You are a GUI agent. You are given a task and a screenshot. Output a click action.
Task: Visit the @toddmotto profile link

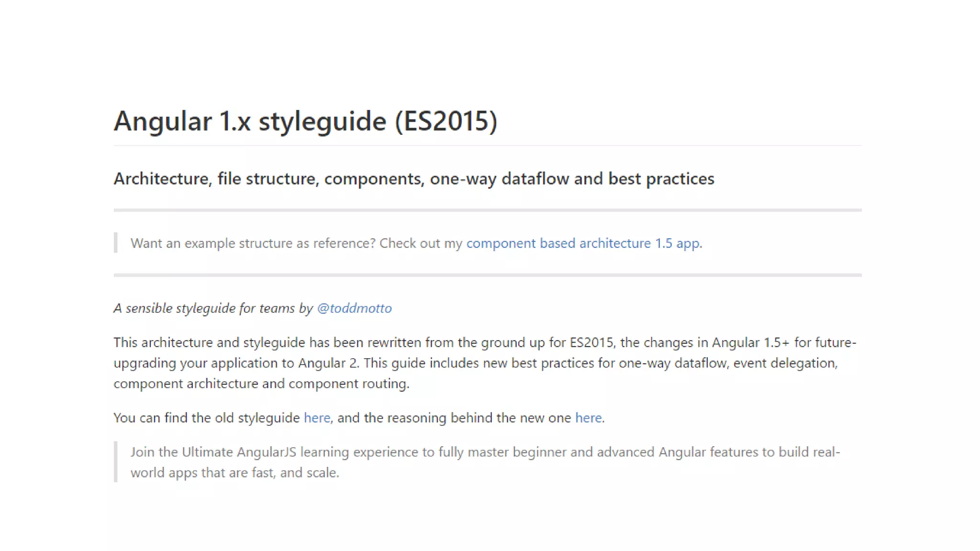(354, 309)
